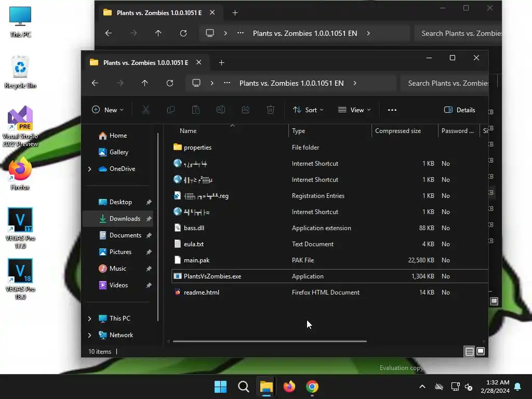Click the PC monitor icon in the front address bar
Image resolution: width=532 pixels, height=399 pixels.
coord(196,83)
